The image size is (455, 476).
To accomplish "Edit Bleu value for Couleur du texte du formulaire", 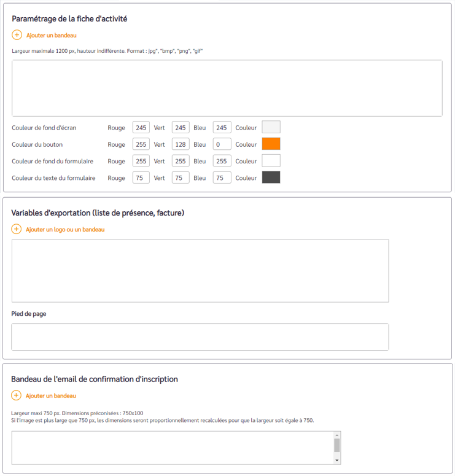I will (x=222, y=178).
